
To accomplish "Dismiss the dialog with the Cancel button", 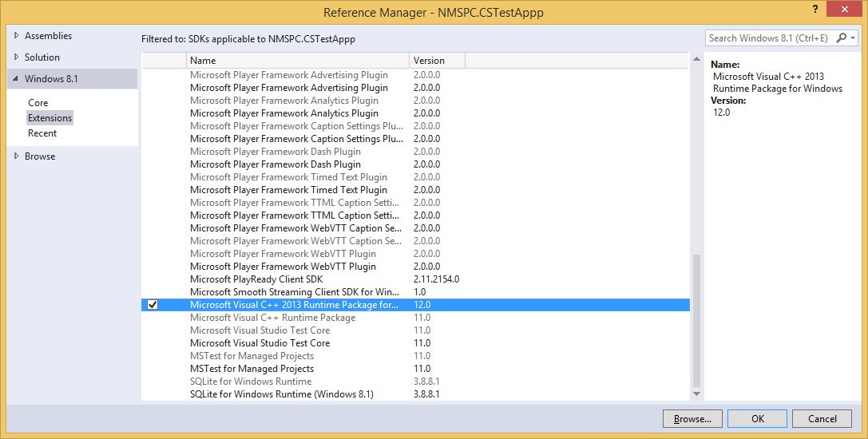I will tap(822, 419).
